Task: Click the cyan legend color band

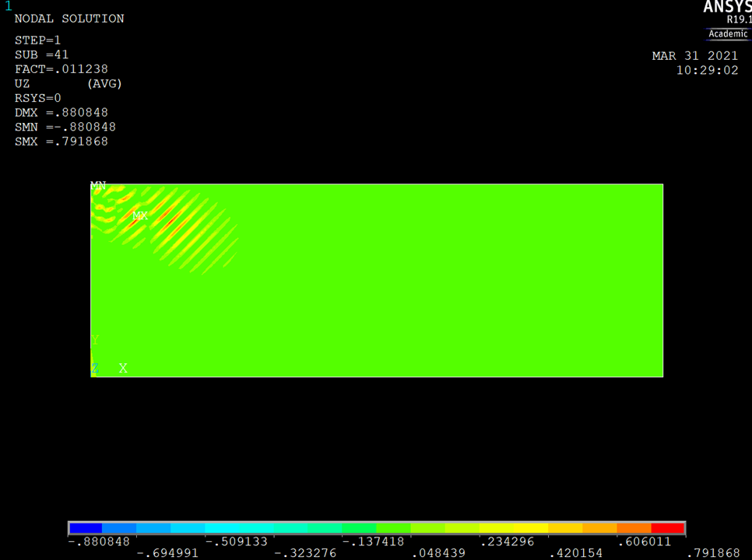Action: click(x=222, y=528)
